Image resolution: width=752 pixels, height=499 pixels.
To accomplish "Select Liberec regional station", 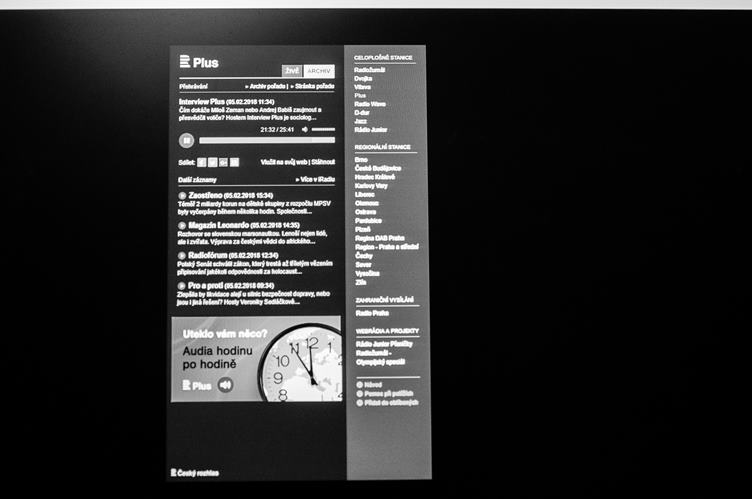I will (365, 195).
